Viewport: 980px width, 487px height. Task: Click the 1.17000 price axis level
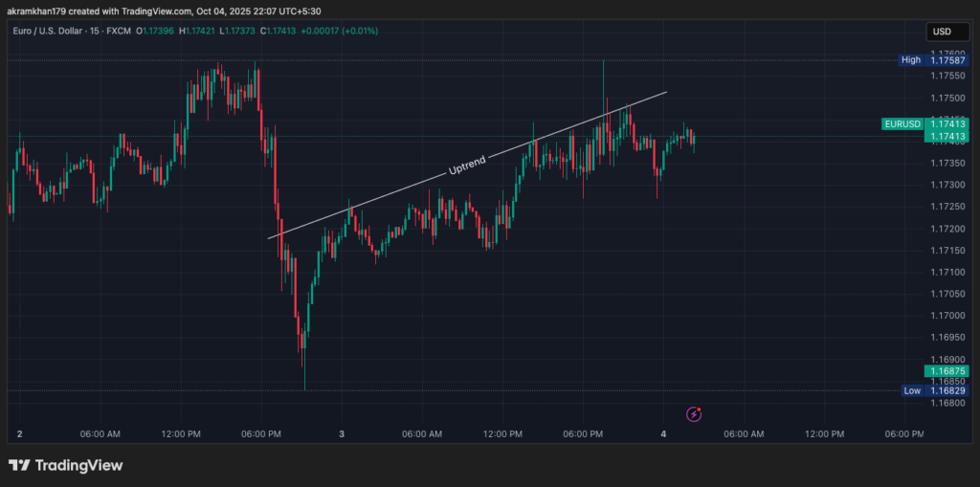pyautogui.click(x=946, y=316)
